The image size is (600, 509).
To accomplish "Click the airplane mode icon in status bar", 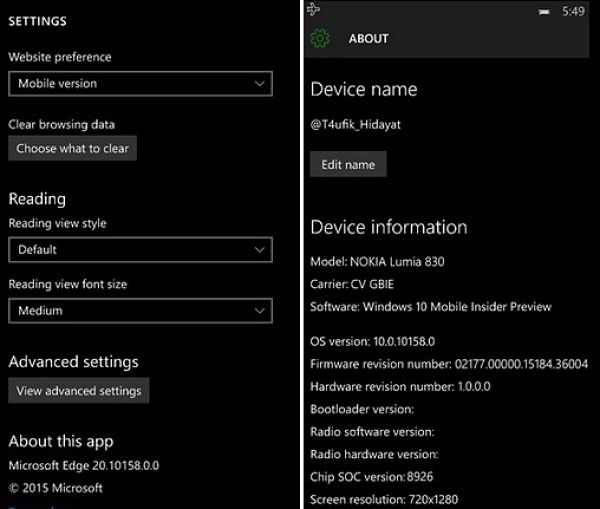I will [x=313, y=9].
